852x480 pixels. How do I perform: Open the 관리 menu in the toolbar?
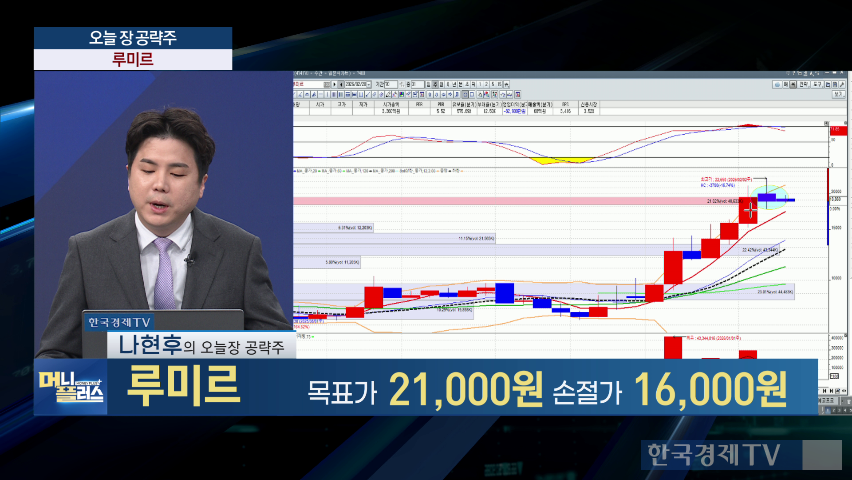[804, 84]
